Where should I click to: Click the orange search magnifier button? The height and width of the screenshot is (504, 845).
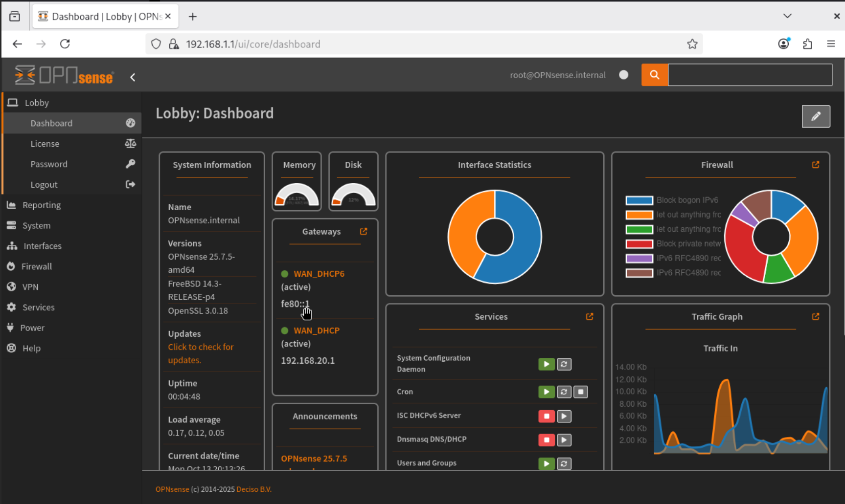tap(654, 75)
